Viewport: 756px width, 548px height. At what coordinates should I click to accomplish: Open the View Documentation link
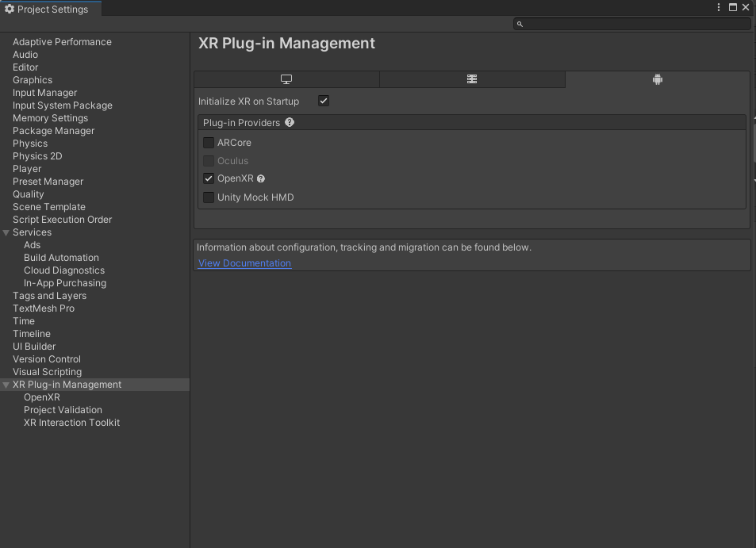(244, 263)
